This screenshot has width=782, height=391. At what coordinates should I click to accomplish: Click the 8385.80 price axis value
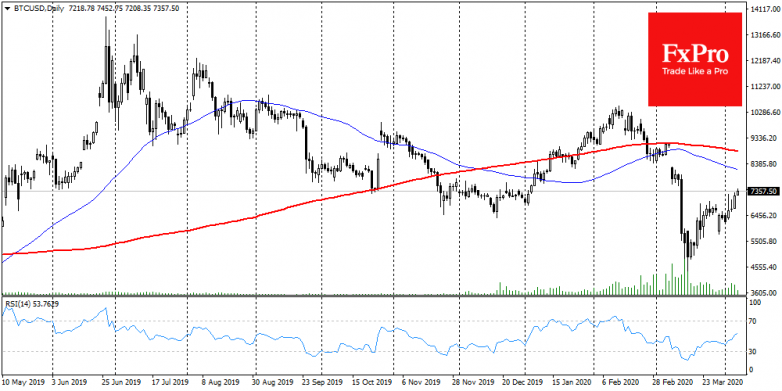coord(764,164)
